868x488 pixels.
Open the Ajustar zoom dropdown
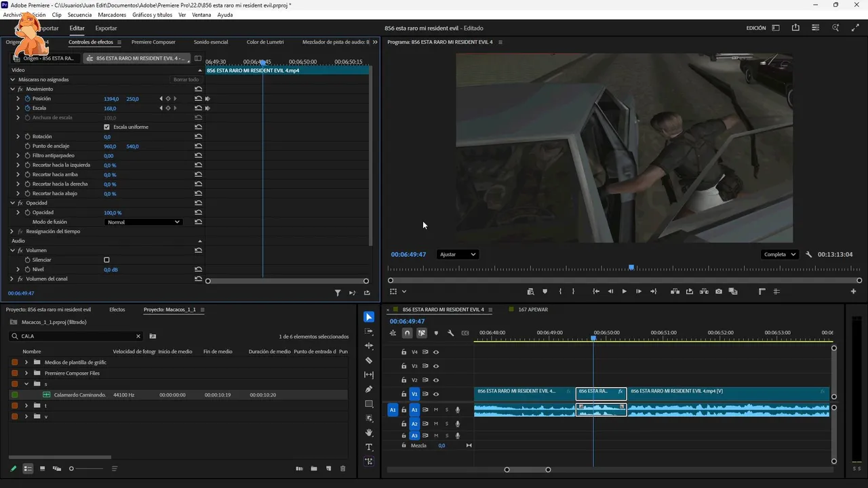click(458, 255)
